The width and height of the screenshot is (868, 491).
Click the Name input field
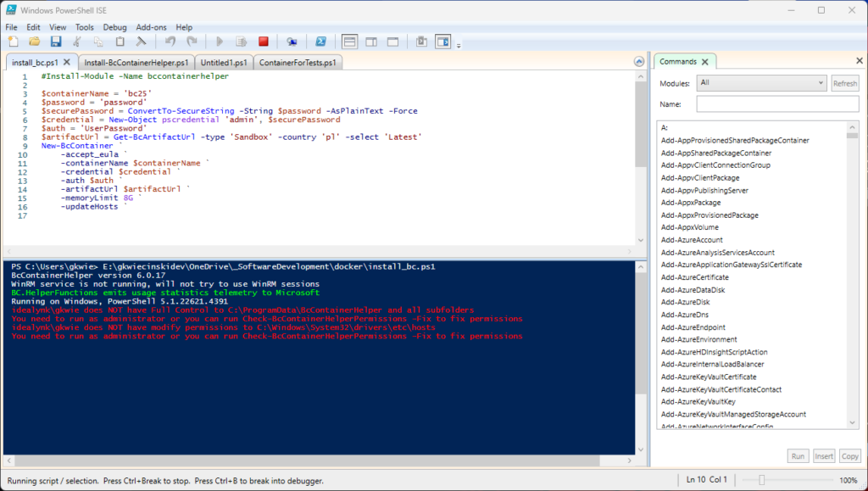coord(777,103)
